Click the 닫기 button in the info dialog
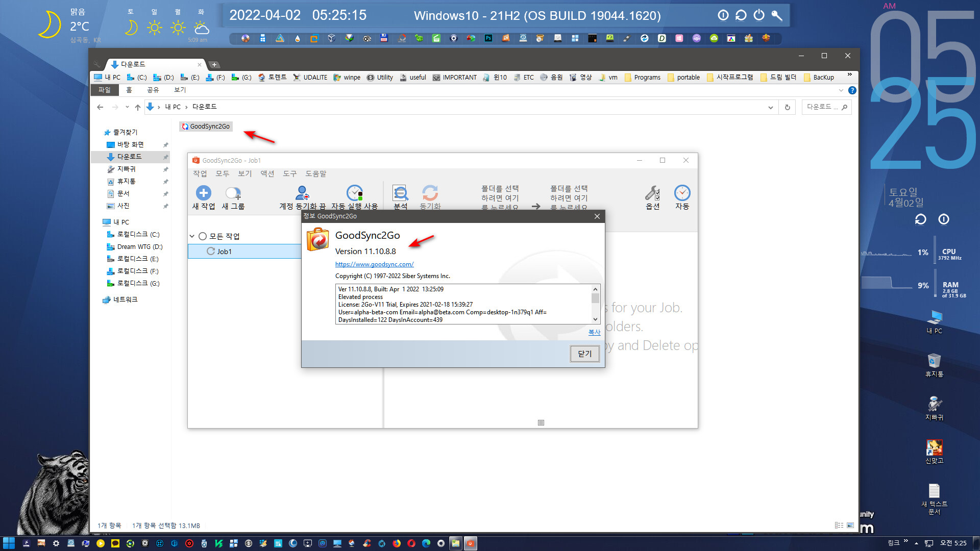 584,354
